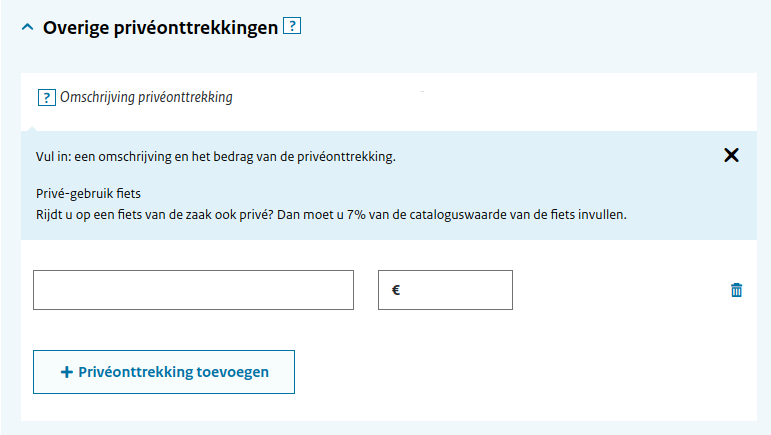Open help icon beside Overige privéonttrekkingen heading
The width and height of the screenshot is (771, 435).
coord(292,26)
